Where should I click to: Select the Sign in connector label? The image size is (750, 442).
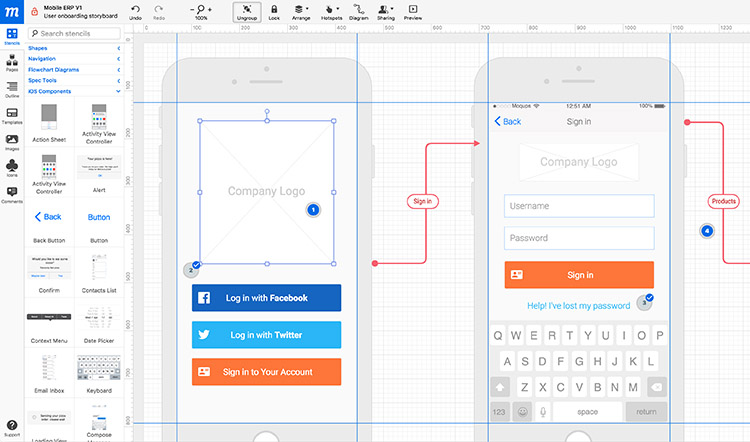[x=423, y=201]
